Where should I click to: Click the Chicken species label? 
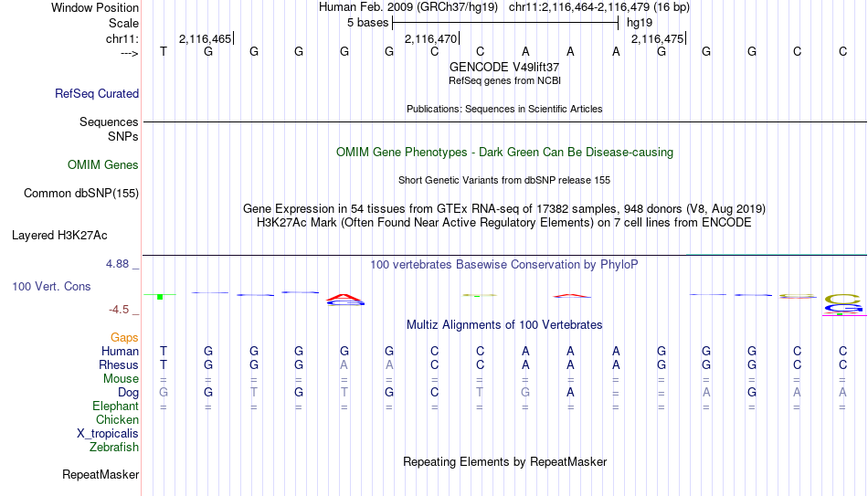(x=117, y=419)
